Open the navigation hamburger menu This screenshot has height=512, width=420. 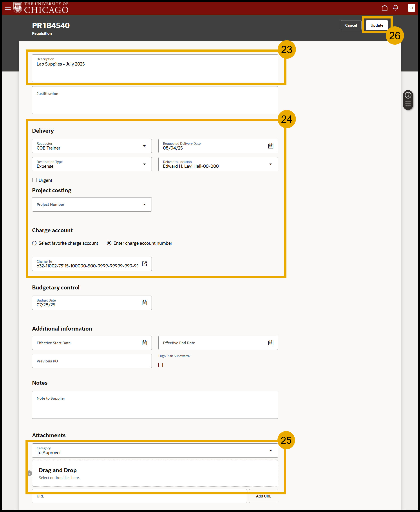8,8
